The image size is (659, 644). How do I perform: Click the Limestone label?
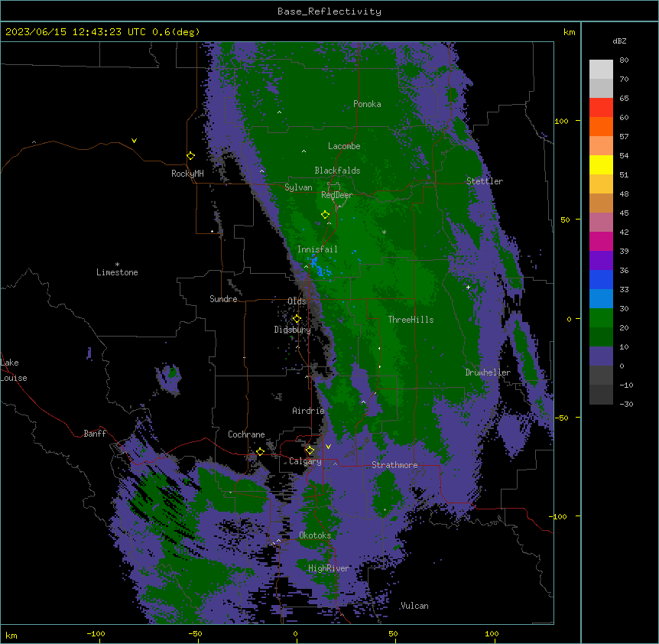(117, 272)
